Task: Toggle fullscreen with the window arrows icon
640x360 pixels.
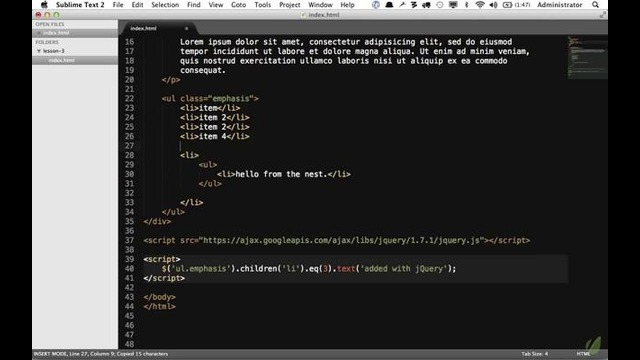Action: 603,15
